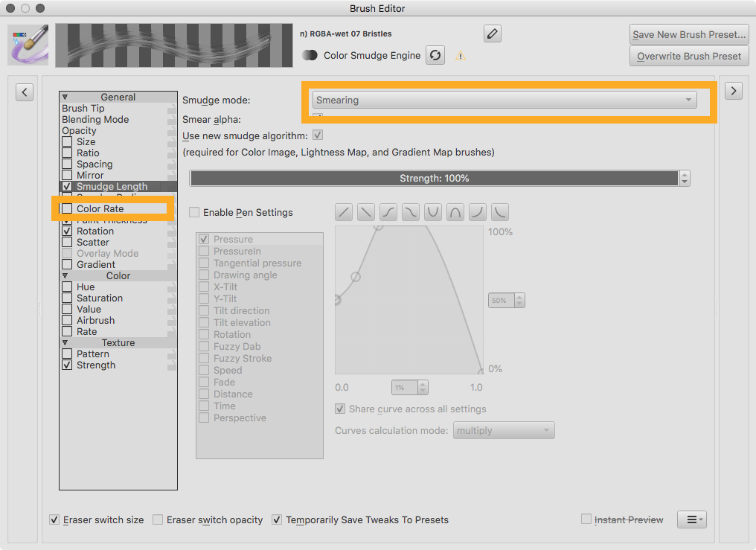
Task: Enable the Size checkbox
Action: coord(67,141)
